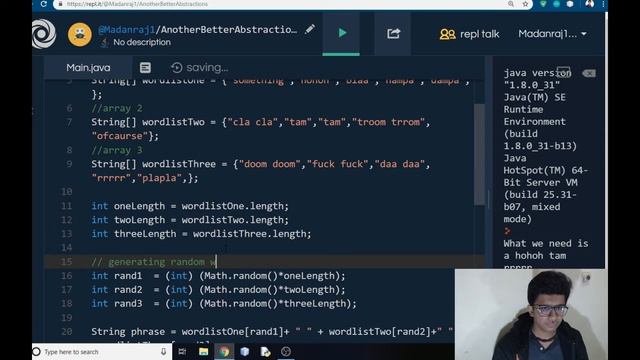
Task: Toggle the file format icon beside Main.java
Action: coord(145,68)
